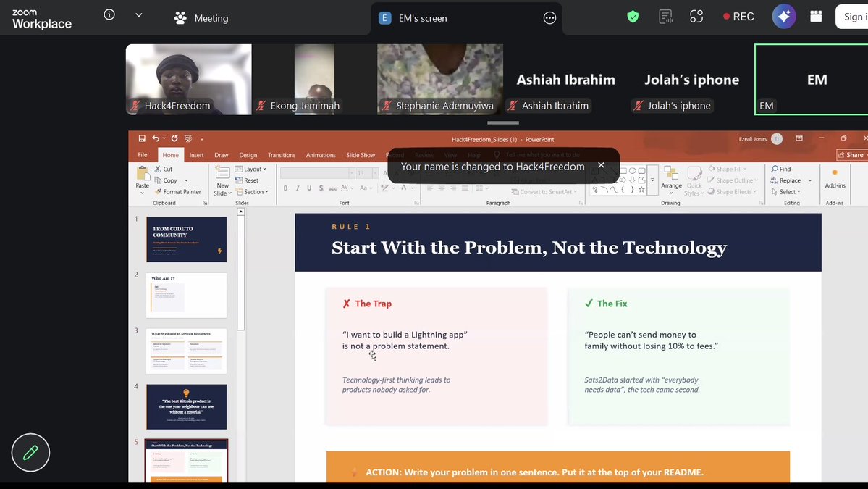Switch to the Home ribbon tab
The image size is (868, 489).
tap(171, 155)
